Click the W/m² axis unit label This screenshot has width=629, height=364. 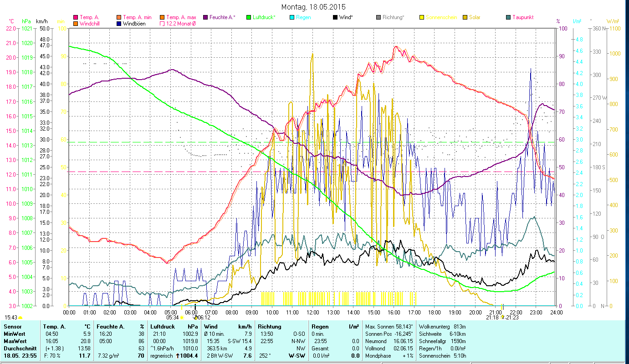click(x=613, y=21)
